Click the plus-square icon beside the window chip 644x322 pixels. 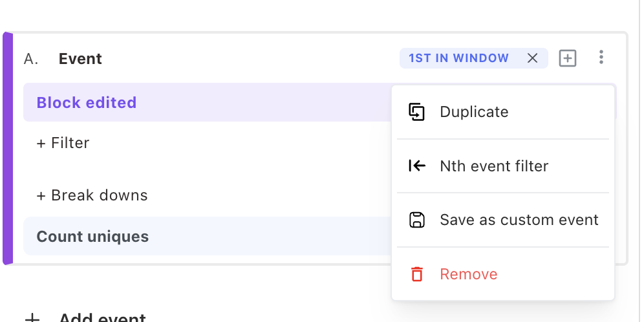[567, 58]
